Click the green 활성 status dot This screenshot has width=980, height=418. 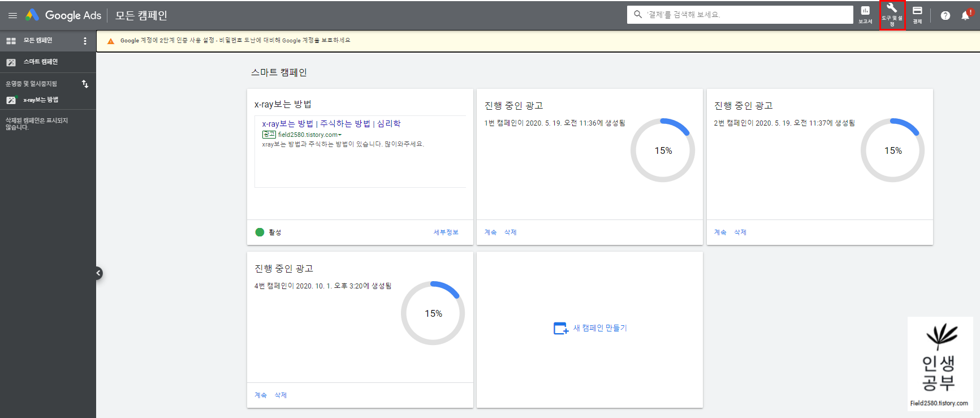260,232
